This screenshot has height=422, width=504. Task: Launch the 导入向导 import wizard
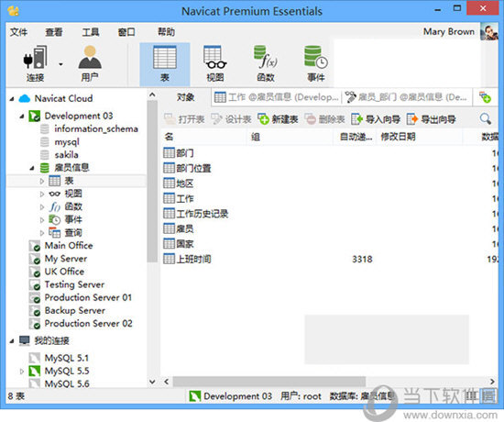click(376, 119)
